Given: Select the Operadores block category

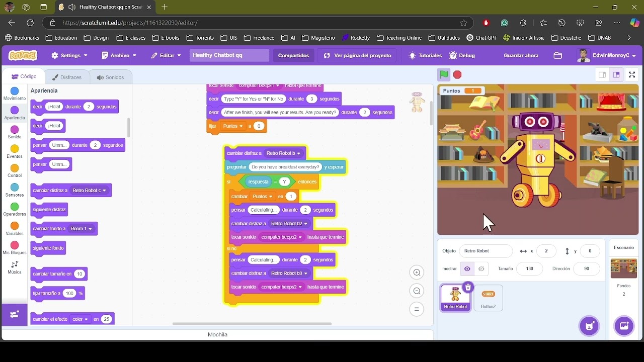Looking at the screenshot, I should pyautogui.click(x=15, y=210).
